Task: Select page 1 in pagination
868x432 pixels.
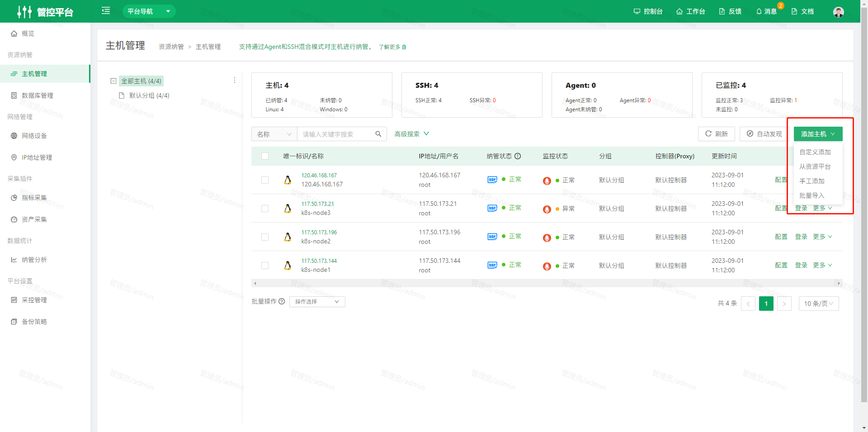Action: pyautogui.click(x=766, y=304)
